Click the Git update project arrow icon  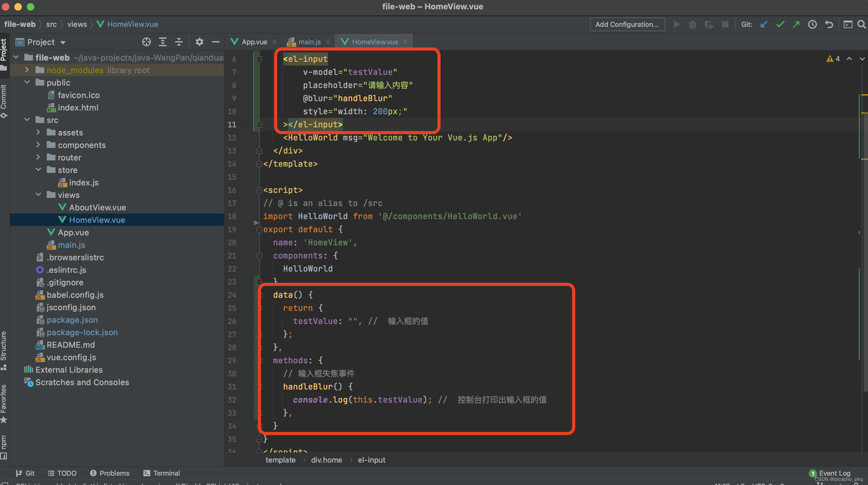(x=764, y=24)
